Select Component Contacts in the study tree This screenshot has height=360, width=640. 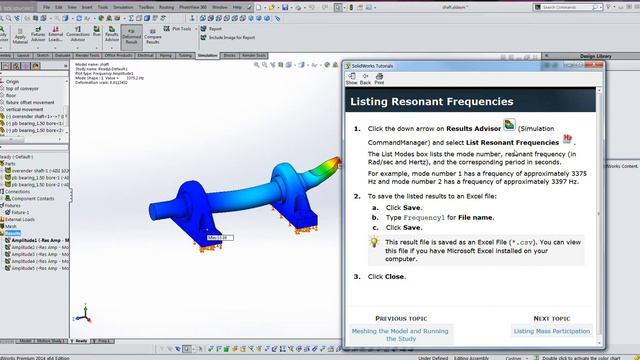pyautogui.click(x=33, y=198)
